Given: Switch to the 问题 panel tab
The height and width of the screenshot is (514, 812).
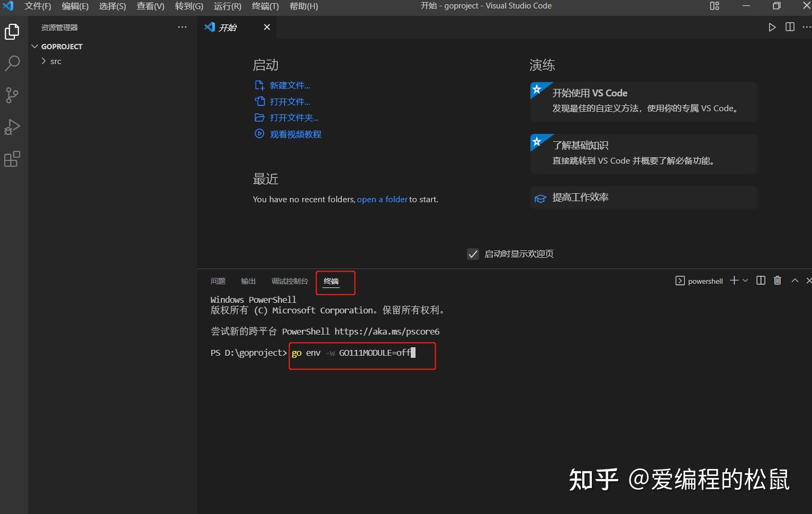Looking at the screenshot, I should pos(218,281).
